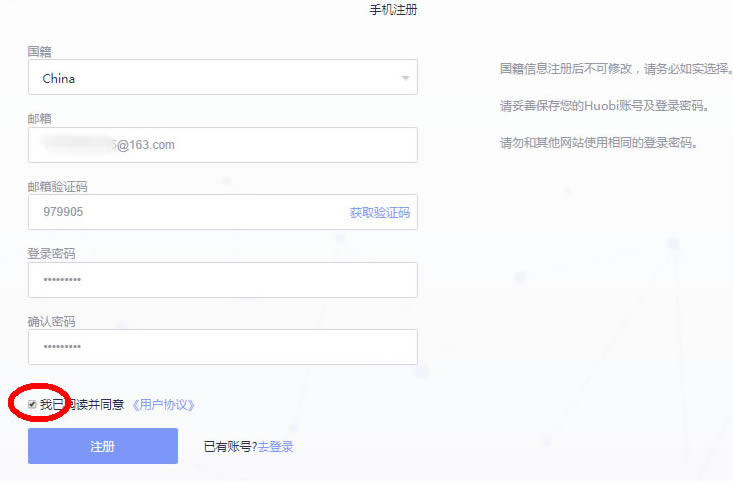The height and width of the screenshot is (483, 733).
Task: Click the 邮箱验证码 field label
Action: tap(52, 186)
